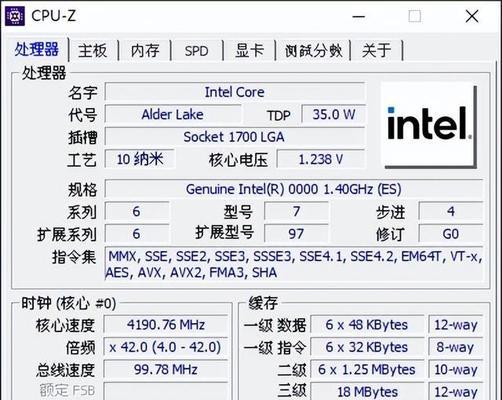Screen dimensions: 502x400
Task: Click the Socket 1700 LGA field
Action: coord(235,137)
